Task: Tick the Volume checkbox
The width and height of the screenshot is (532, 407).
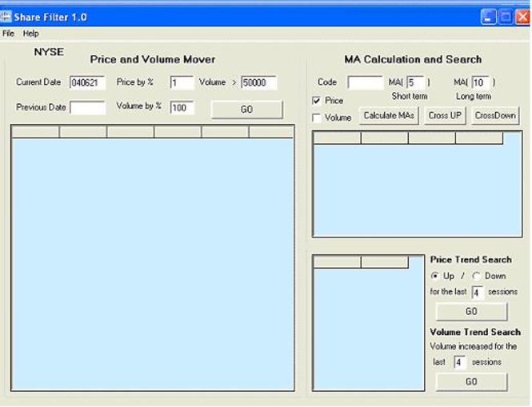Action: point(317,118)
